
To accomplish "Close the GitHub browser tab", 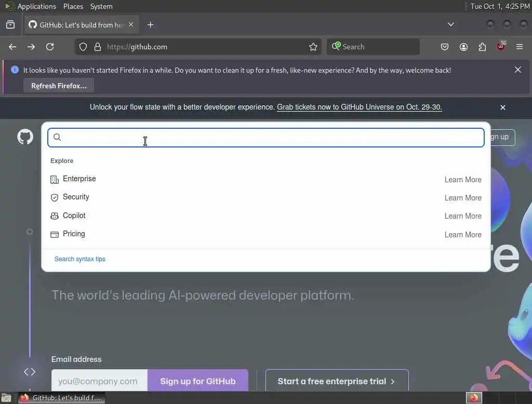I will click(x=131, y=24).
